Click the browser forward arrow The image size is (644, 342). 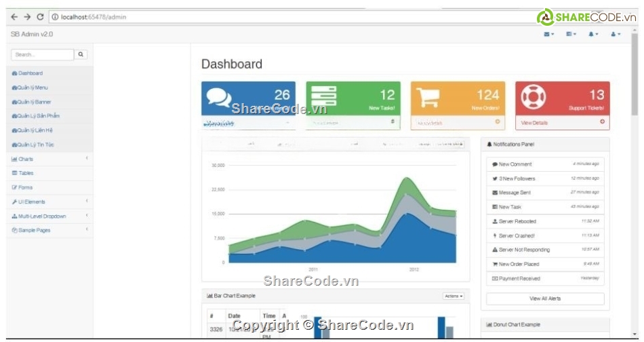pos(27,17)
